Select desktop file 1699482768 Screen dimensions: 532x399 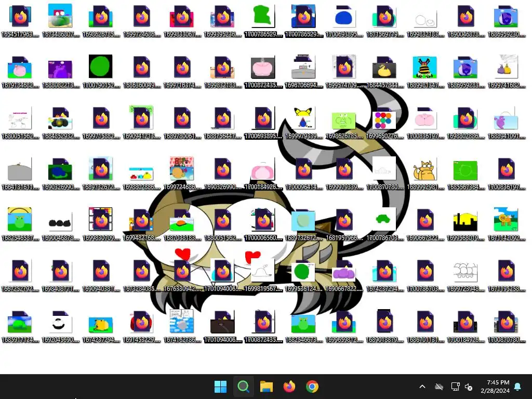coord(141,224)
